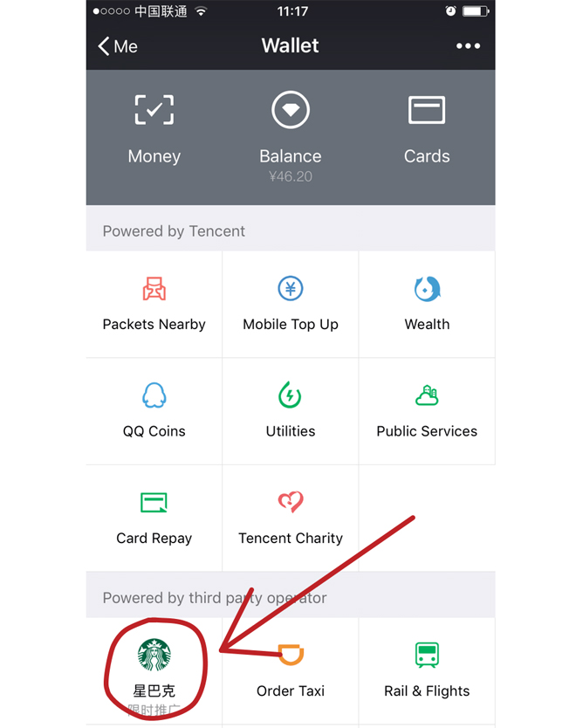The image size is (576, 728).
Task: Open the Money scan icon
Action: coord(154,110)
